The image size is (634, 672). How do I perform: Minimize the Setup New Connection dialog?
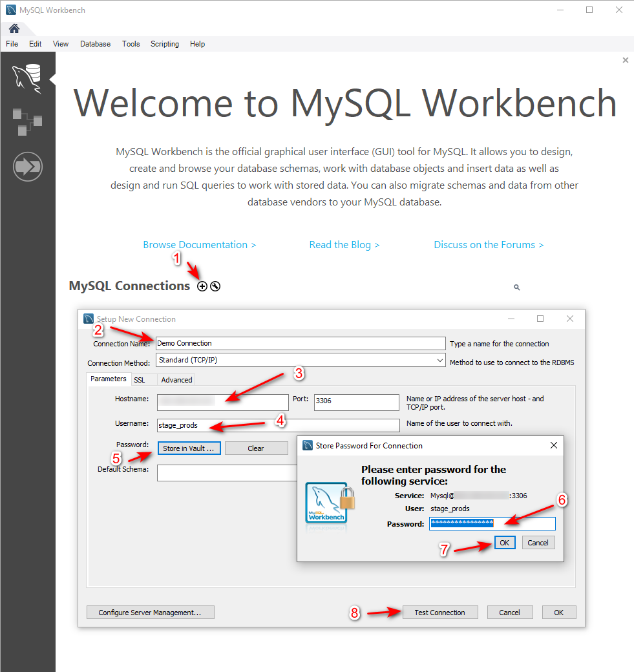pos(511,319)
